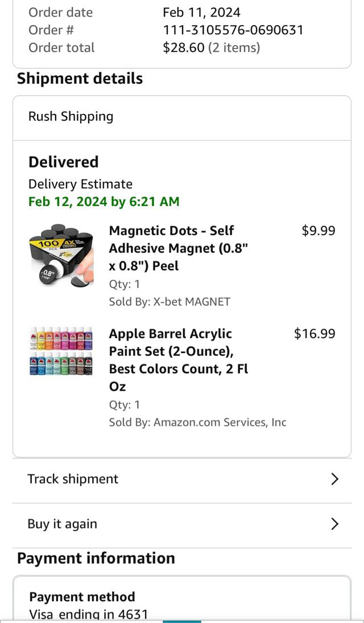The width and height of the screenshot is (364, 623).
Task: Tap the $16.99 item price
Action: (315, 334)
